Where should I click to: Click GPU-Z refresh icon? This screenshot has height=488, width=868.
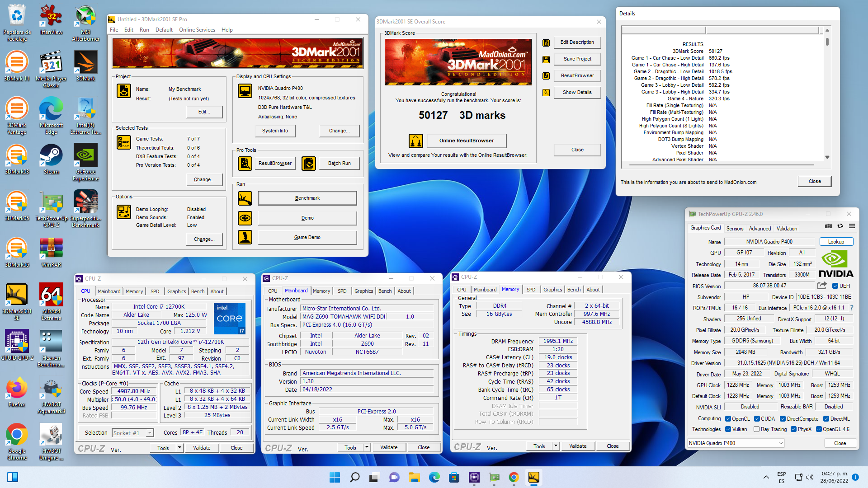click(x=840, y=226)
